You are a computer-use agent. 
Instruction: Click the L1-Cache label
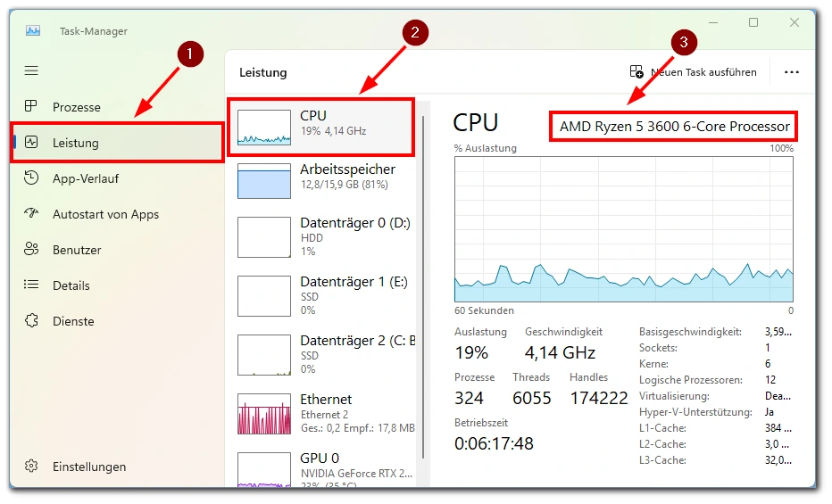(662, 427)
